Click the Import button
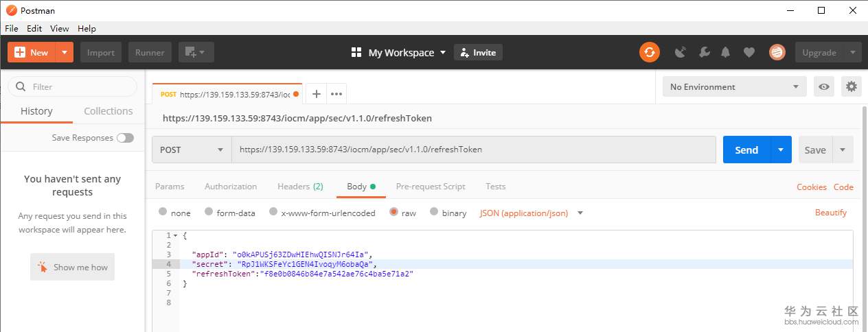 pos(101,52)
